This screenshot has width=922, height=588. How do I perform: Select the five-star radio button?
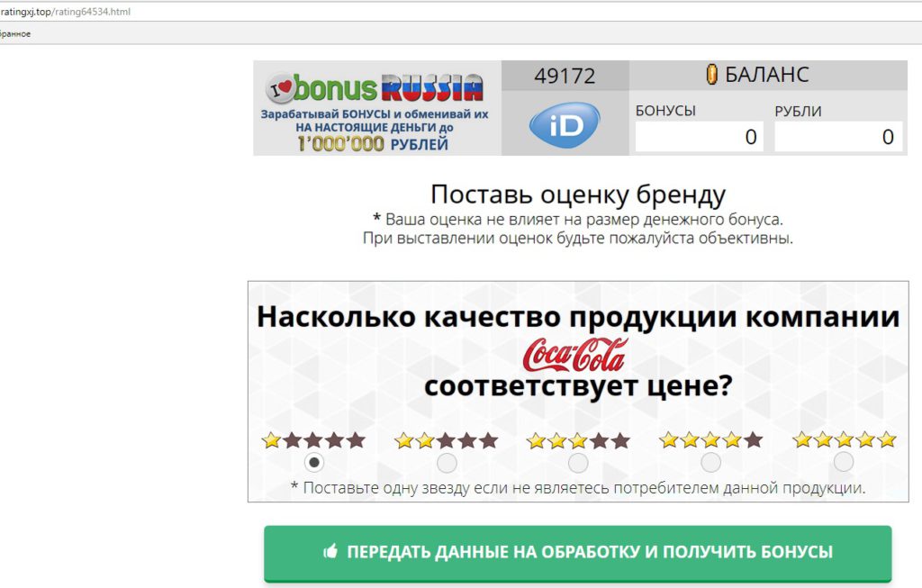coord(844,462)
